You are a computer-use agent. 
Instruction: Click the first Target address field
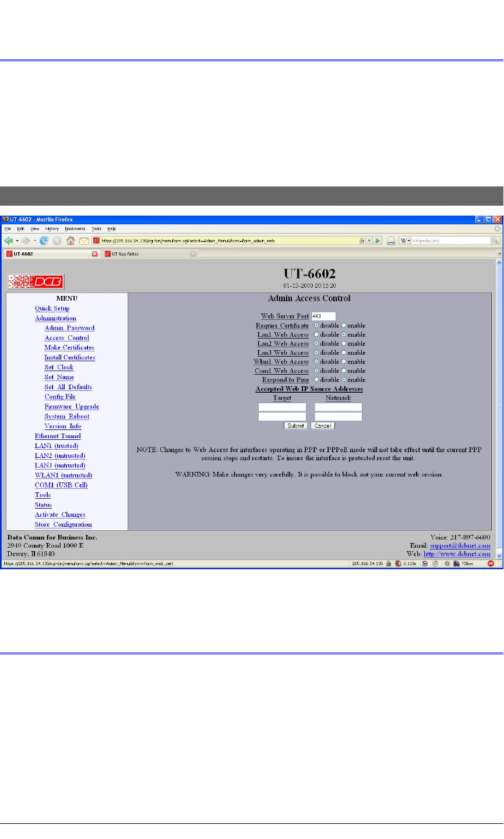click(283, 407)
